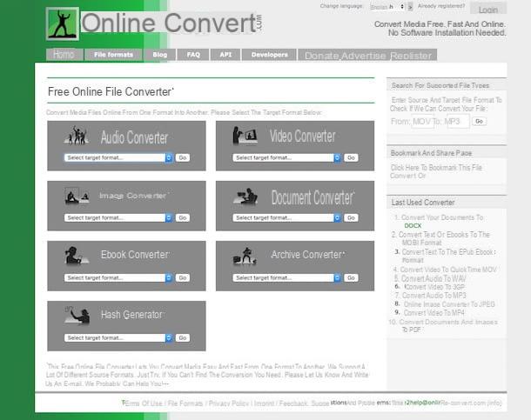
Task: Open Hash Generator target format dropdown
Action: point(118,337)
